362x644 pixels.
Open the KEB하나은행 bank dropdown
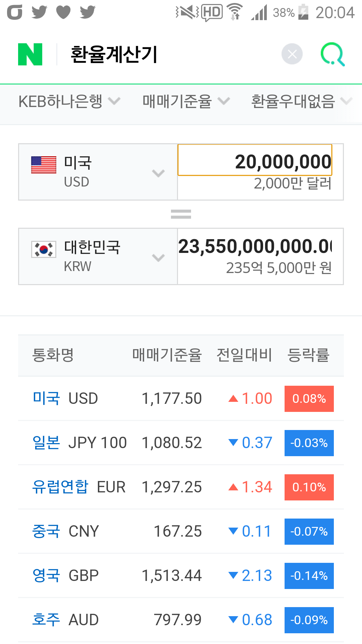[x=69, y=101]
